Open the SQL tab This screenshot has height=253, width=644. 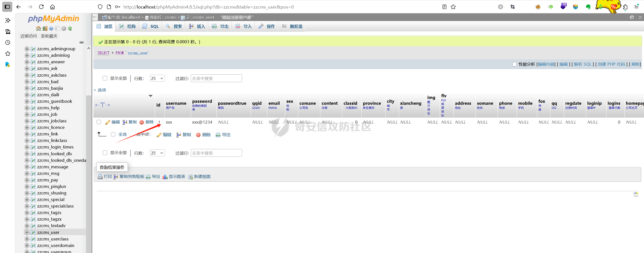(150, 26)
